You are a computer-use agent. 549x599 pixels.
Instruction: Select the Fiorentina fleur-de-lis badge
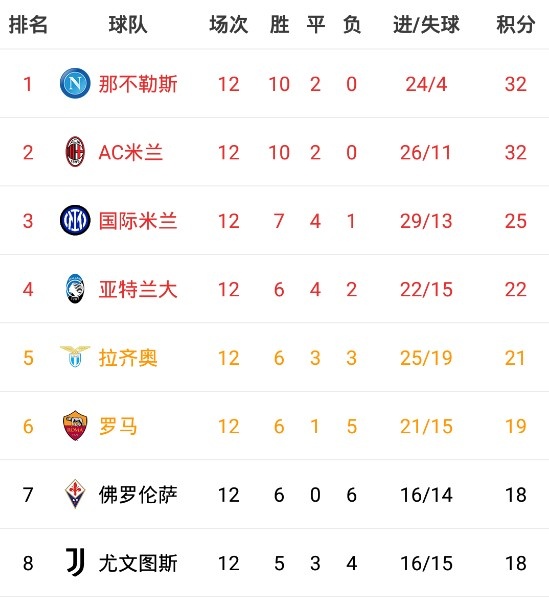click(x=75, y=494)
